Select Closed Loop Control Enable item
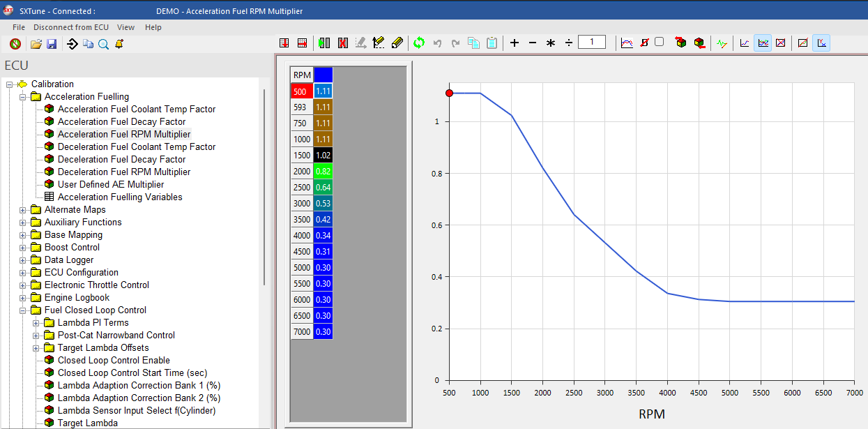The height and width of the screenshot is (429, 868). (114, 361)
